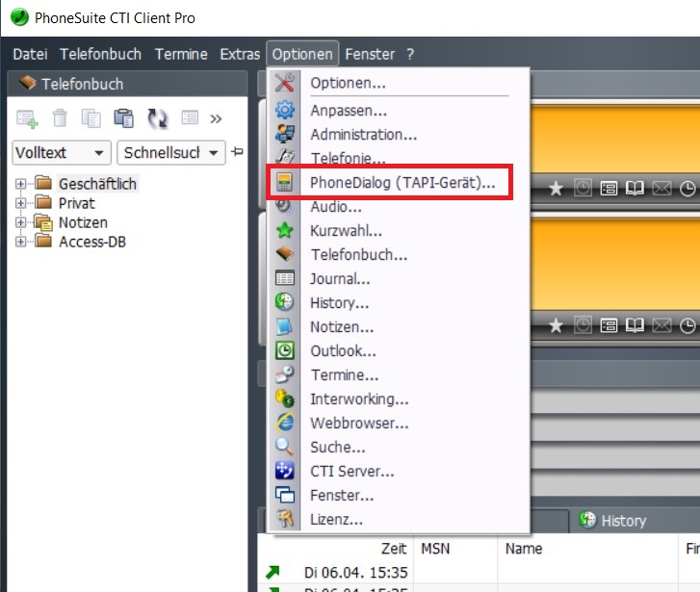Select the Access-DB tree item

pos(92,242)
